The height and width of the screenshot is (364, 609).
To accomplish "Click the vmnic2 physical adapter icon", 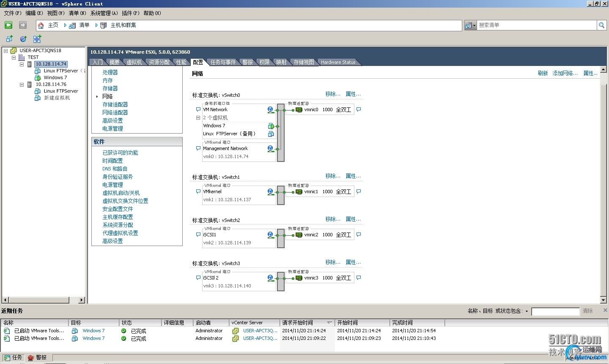I will click(299, 235).
